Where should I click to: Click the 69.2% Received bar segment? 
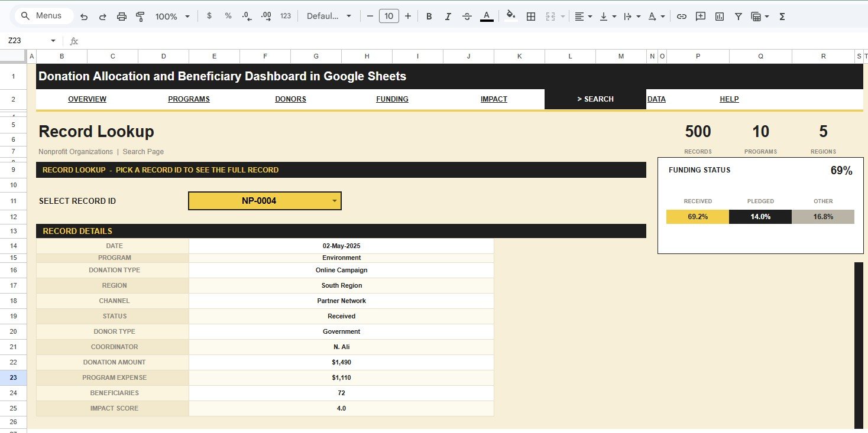(x=698, y=217)
